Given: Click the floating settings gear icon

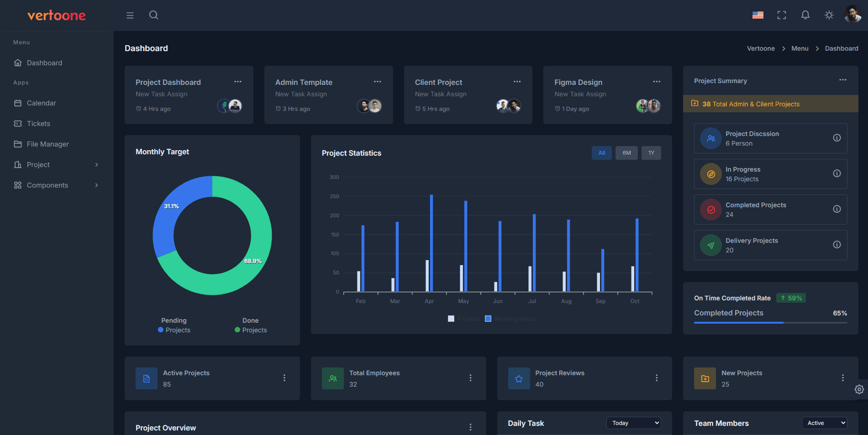Looking at the screenshot, I should click(x=859, y=389).
